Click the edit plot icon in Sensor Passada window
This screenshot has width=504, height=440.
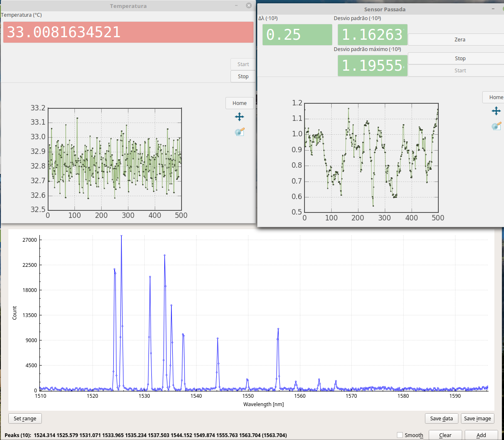coord(496,126)
